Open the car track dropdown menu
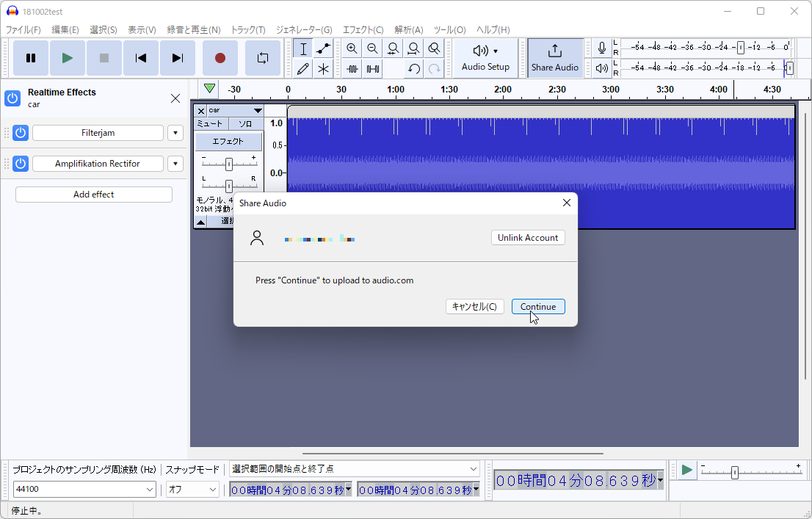This screenshot has height=519, width=812. [258, 111]
